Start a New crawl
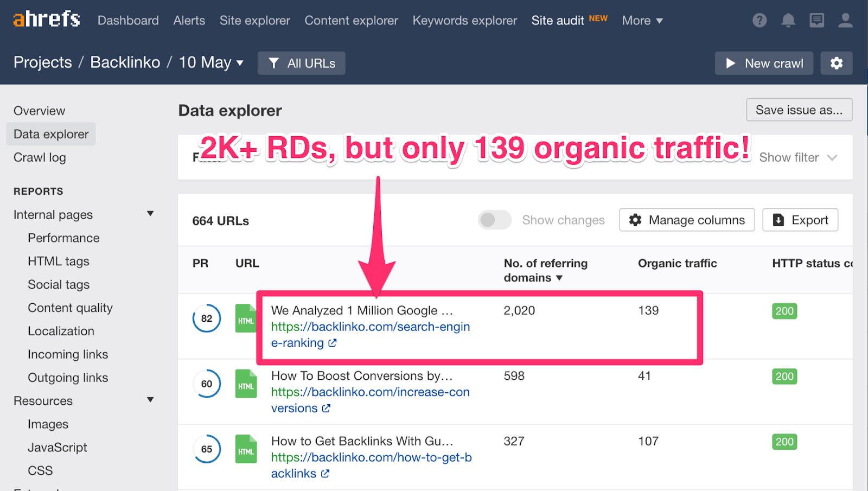The image size is (868, 491). click(x=764, y=63)
